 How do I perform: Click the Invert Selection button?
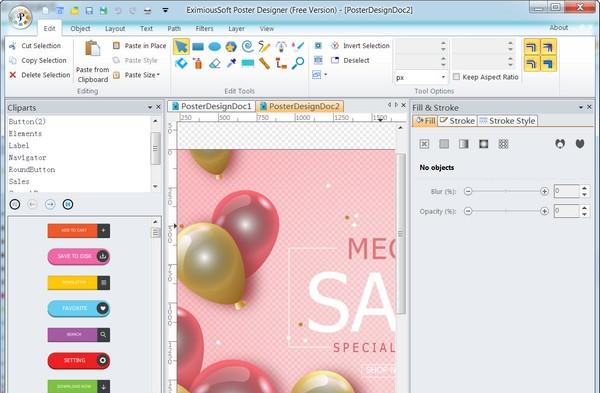(x=360, y=46)
